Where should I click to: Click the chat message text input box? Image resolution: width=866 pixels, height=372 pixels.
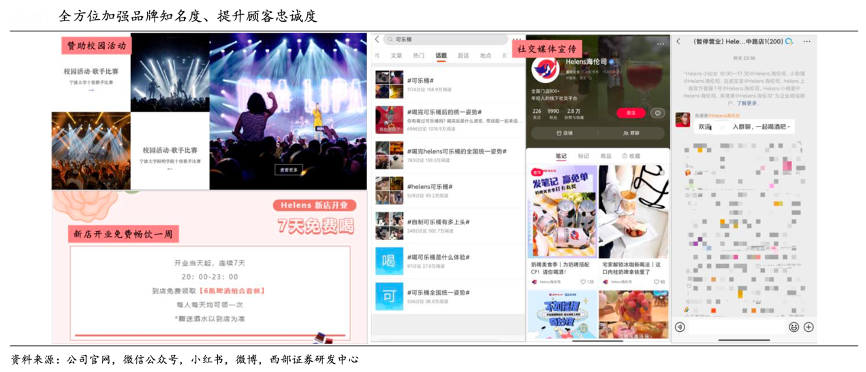coord(736,327)
